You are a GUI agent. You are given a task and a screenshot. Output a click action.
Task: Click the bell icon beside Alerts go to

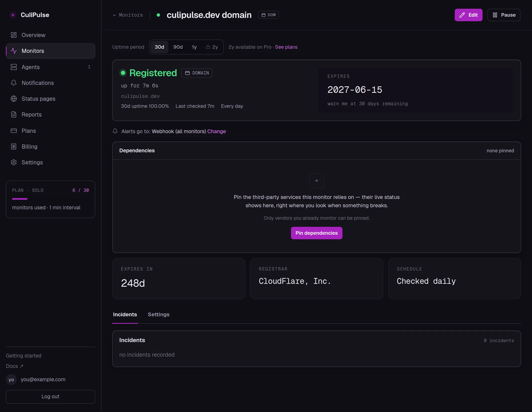click(x=115, y=131)
